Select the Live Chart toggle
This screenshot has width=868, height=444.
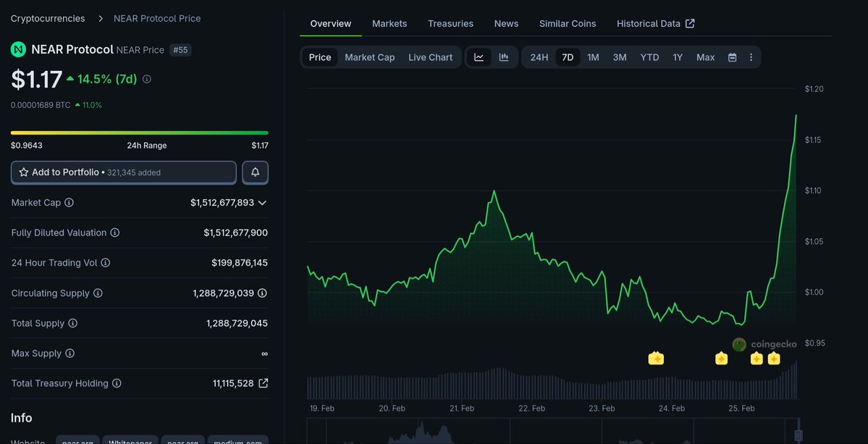pos(430,57)
